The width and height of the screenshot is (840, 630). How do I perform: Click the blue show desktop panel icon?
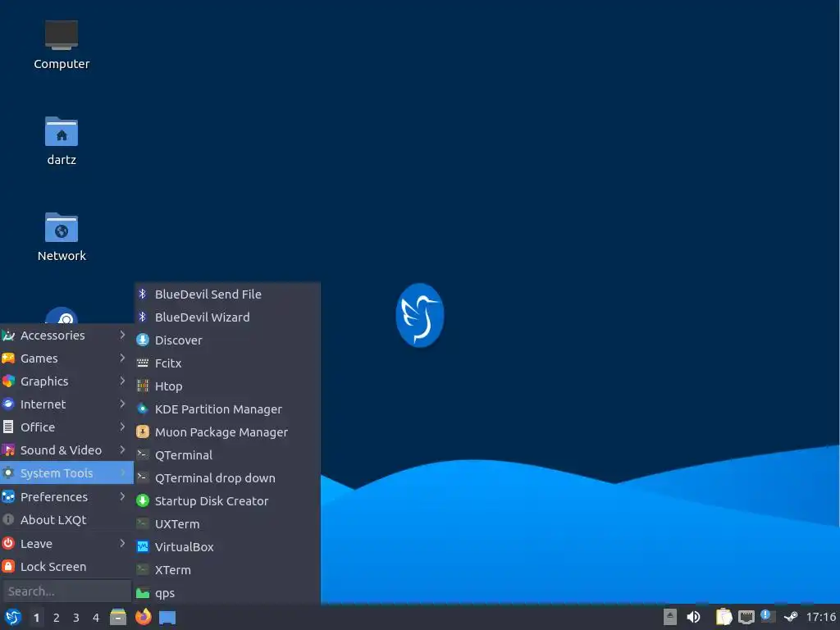point(167,618)
